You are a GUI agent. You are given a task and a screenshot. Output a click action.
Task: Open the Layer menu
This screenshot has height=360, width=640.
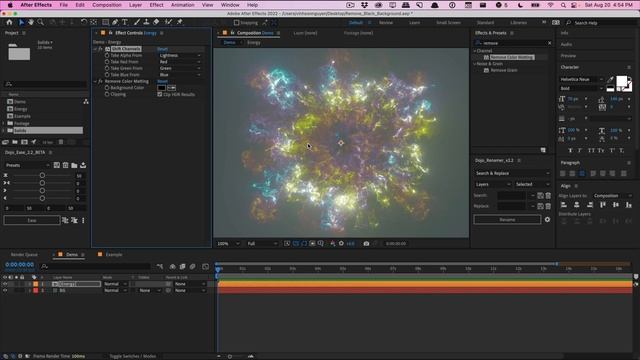(135, 5)
